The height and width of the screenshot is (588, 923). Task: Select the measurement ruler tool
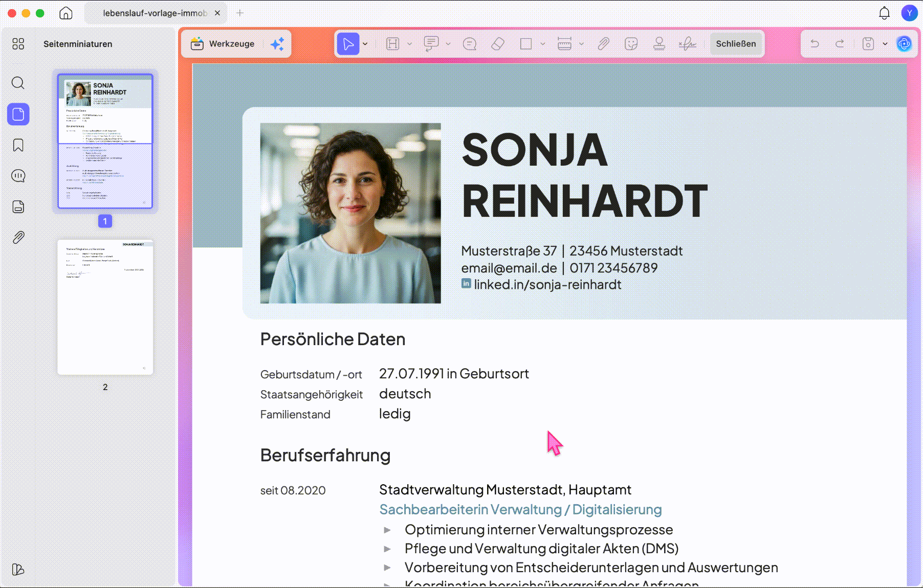(564, 44)
